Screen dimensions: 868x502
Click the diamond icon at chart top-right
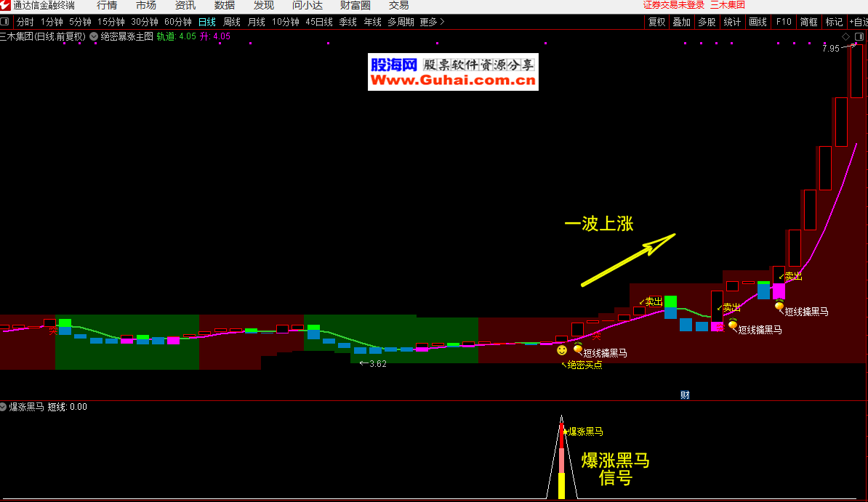click(846, 36)
